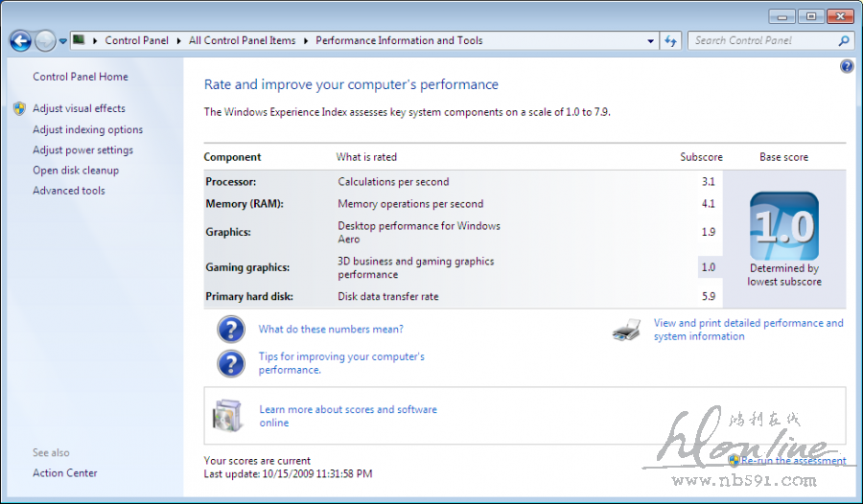Screen dimensions: 863x504
Task: Click the refresh icon beside address bar
Action: pyautogui.click(x=671, y=41)
